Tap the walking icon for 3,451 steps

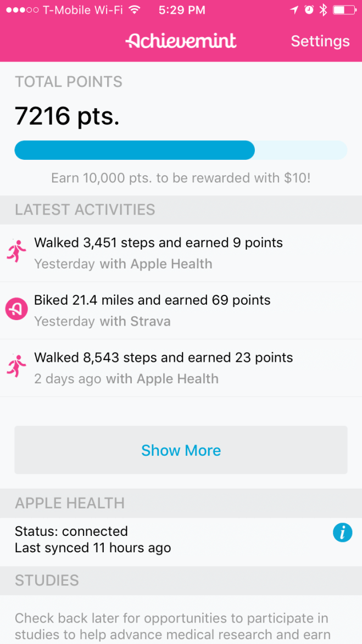[16, 253]
